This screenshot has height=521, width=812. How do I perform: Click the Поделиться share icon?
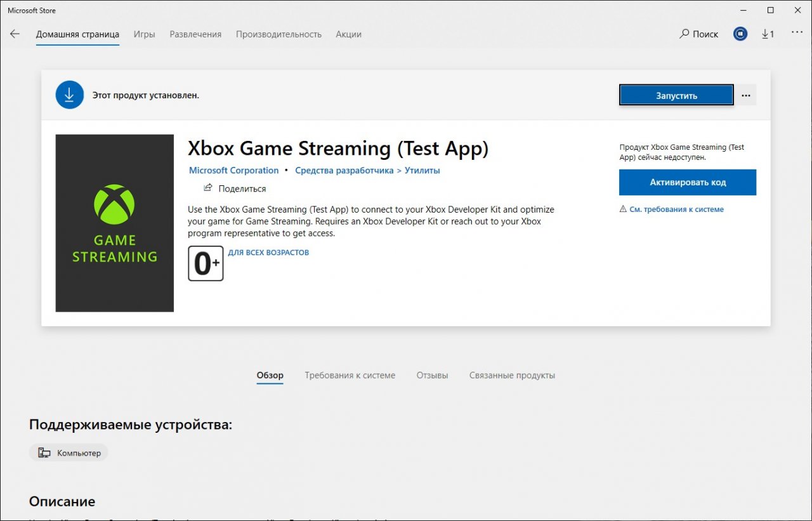pos(208,188)
